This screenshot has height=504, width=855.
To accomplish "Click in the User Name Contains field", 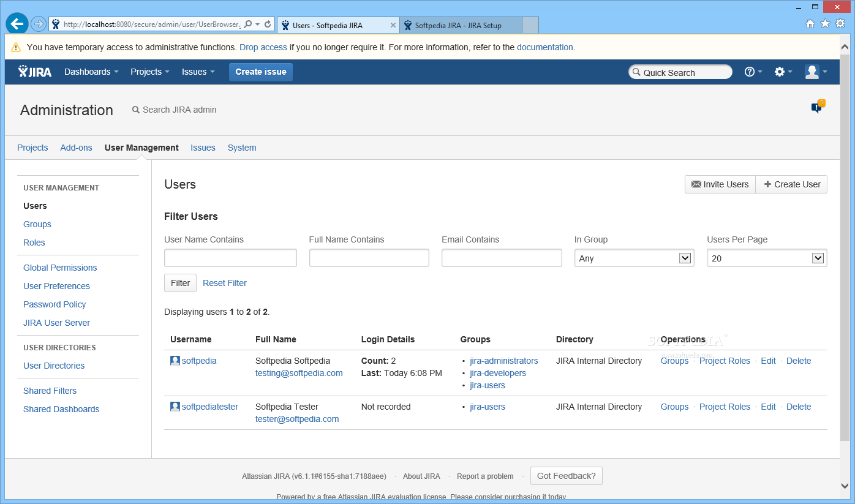I will (230, 258).
